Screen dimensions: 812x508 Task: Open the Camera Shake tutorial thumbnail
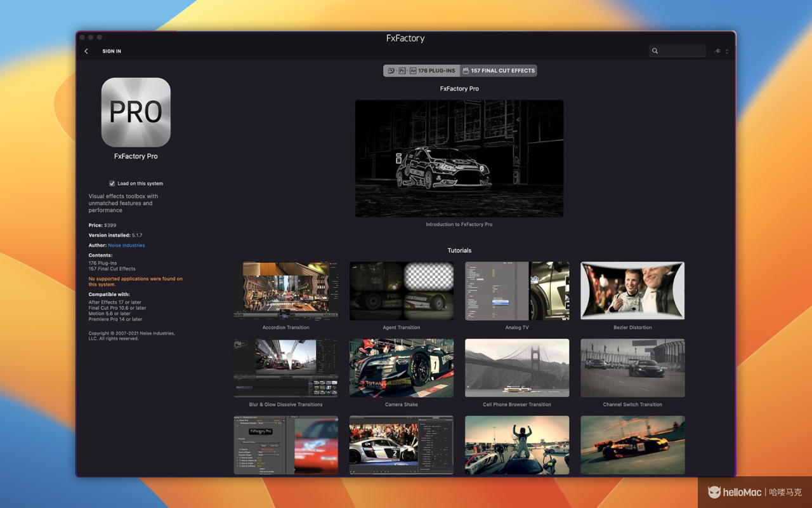402,368
